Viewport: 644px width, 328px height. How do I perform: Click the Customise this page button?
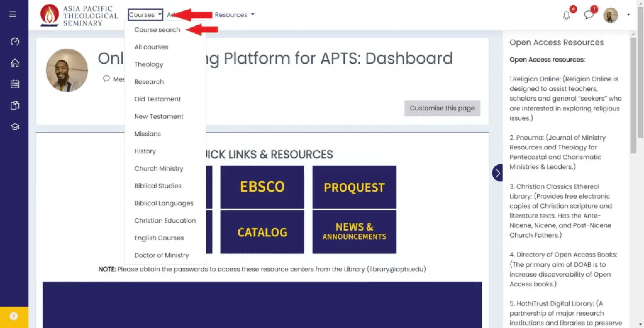[442, 108]
